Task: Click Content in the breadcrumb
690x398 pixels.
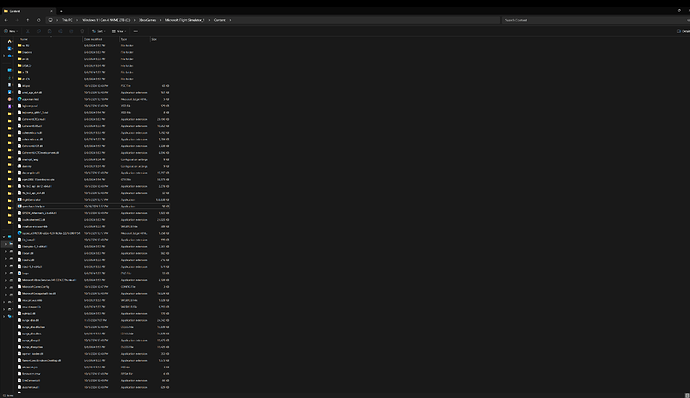Action: coord(220,20)
